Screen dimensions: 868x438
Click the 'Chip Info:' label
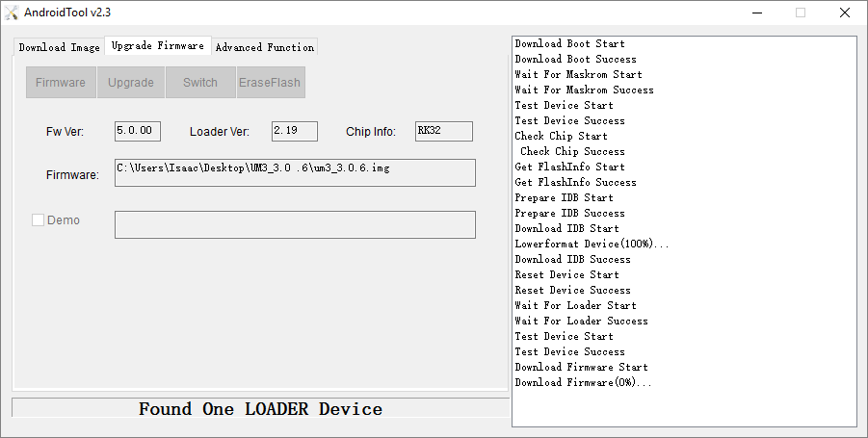(x=371, y=132)
